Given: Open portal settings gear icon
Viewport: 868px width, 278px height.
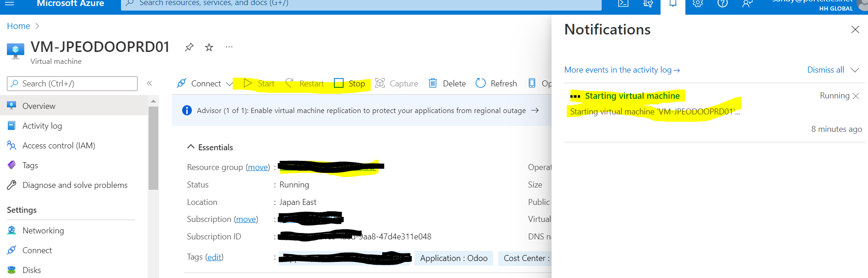Looking at the screenshot, I should pyautogui.click(x=698, y=3).
